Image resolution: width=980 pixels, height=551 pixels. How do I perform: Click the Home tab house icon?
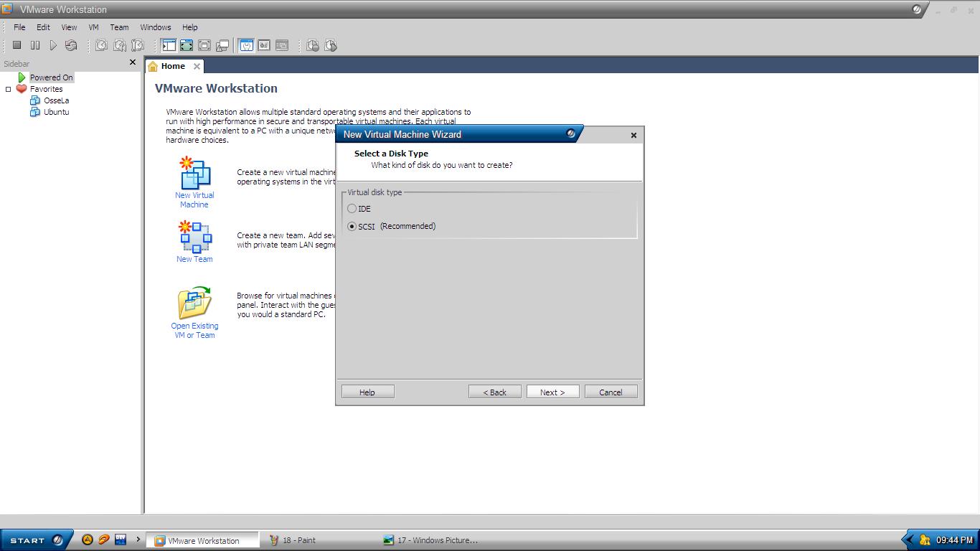click(x=152, y=66)
